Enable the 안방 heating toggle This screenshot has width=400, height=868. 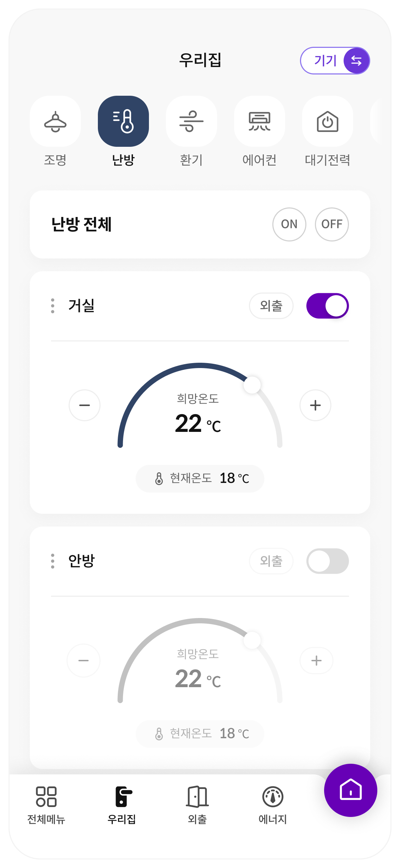[327, 561]
